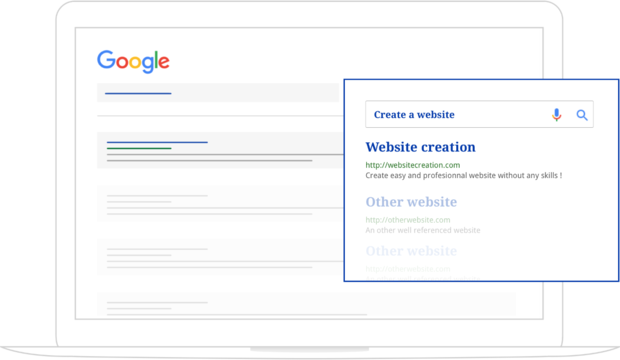The width and height of the screenshot is (620, 360).
Task: Click the third placeholder result block
Action: [220, 257]
